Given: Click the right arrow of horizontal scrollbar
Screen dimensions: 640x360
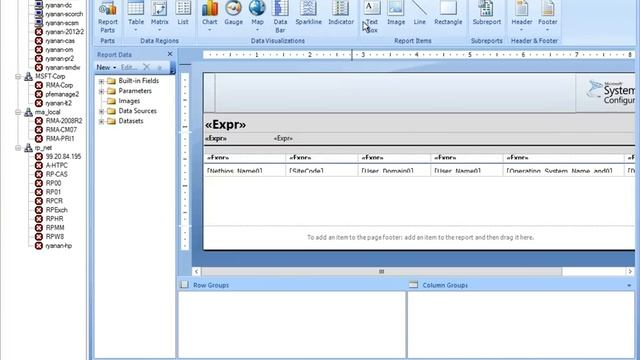Looking at the screenshot, I should (630, 271).
